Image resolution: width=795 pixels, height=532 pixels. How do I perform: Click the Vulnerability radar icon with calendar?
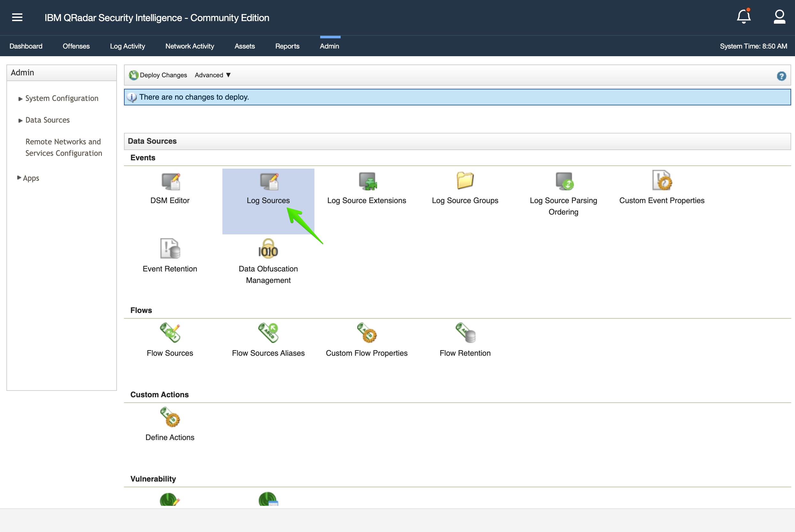268,499
